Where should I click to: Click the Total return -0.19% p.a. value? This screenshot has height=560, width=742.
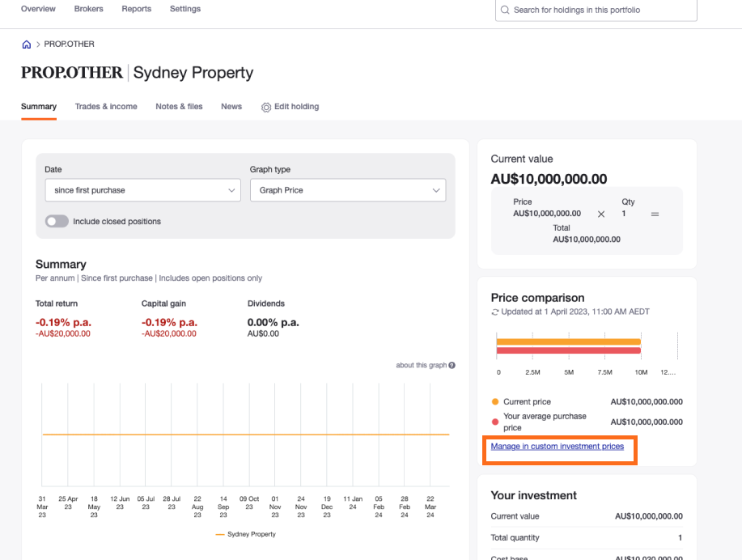63,322
